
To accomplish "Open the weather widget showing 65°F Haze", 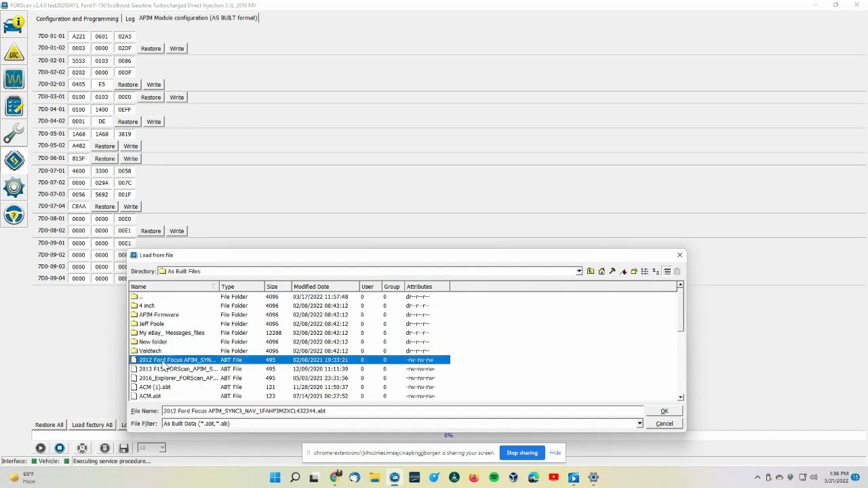I will [x=22, y=478].
